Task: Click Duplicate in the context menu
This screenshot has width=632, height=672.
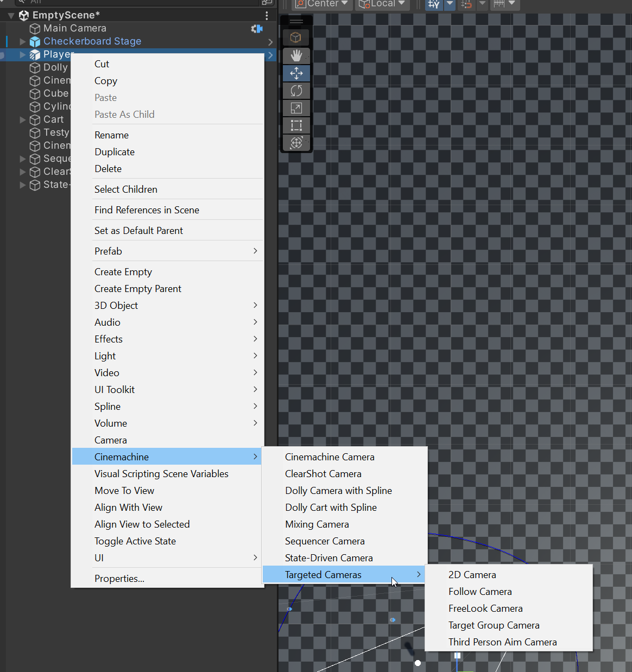Action: click(114, 151)
